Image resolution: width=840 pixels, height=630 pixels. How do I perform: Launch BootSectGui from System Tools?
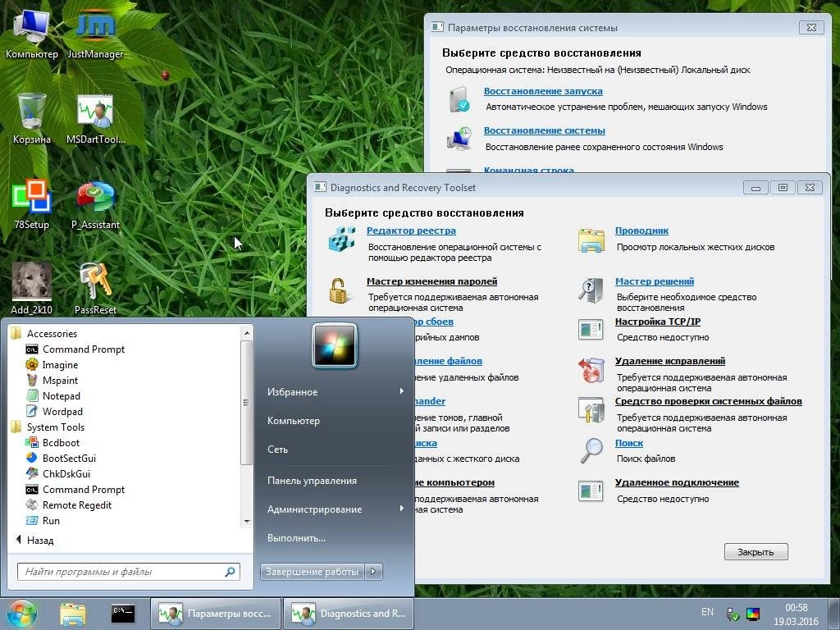pyautogui.click(x=69, y=459)
